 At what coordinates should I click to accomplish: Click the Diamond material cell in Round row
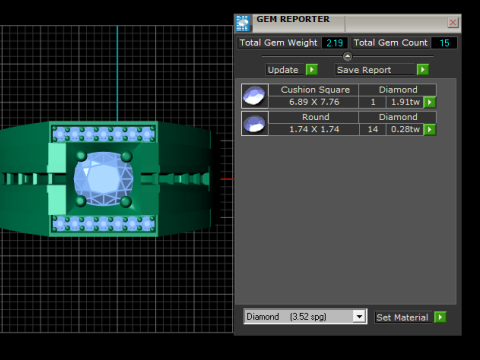pos(398,117)
